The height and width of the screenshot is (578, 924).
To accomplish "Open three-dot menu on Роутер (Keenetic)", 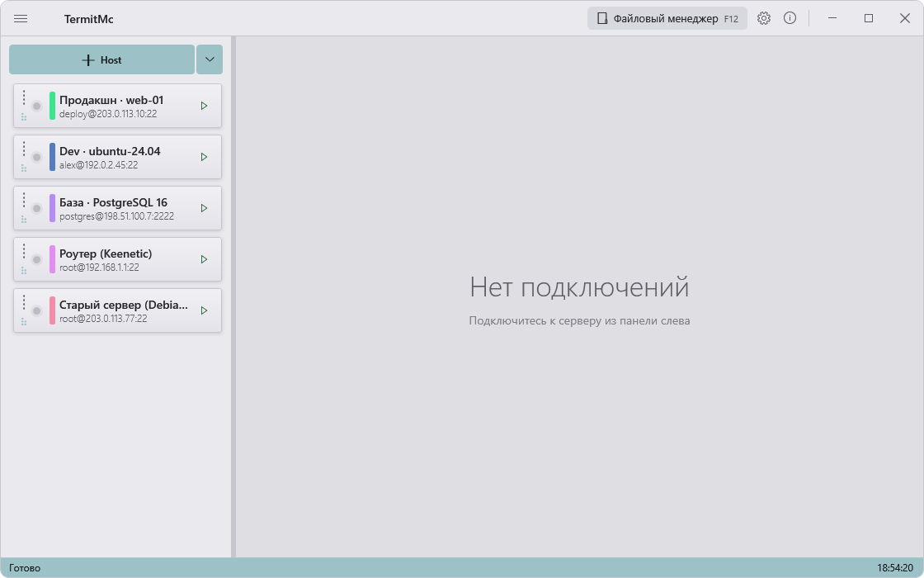I will [x=24, y=251].
